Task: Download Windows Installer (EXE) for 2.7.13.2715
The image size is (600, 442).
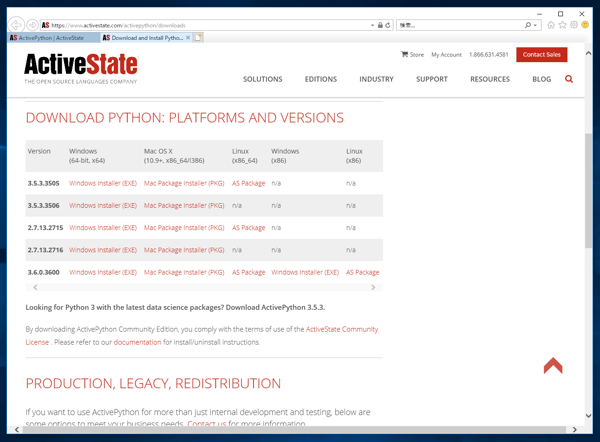Action: pyautogui.click(x=103, y=228)
